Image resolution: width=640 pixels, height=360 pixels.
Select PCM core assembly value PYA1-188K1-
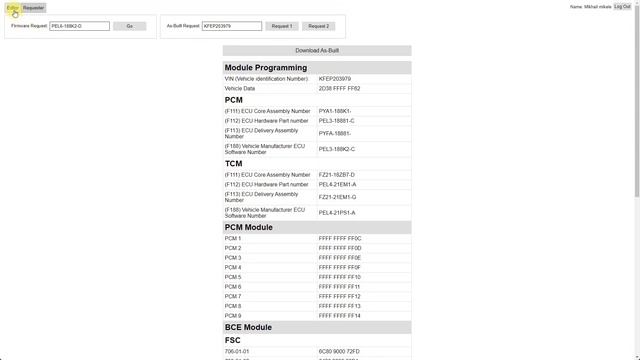tap(335, 111)
